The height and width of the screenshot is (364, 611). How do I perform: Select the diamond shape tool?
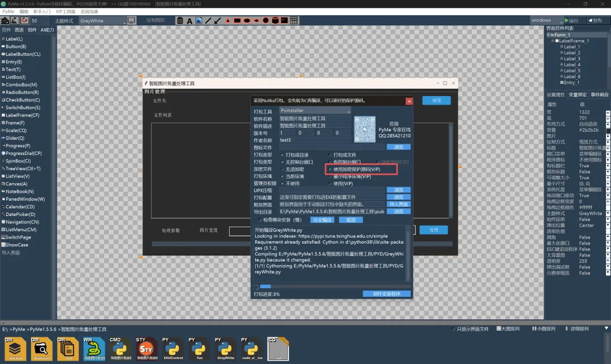(256, 20)
